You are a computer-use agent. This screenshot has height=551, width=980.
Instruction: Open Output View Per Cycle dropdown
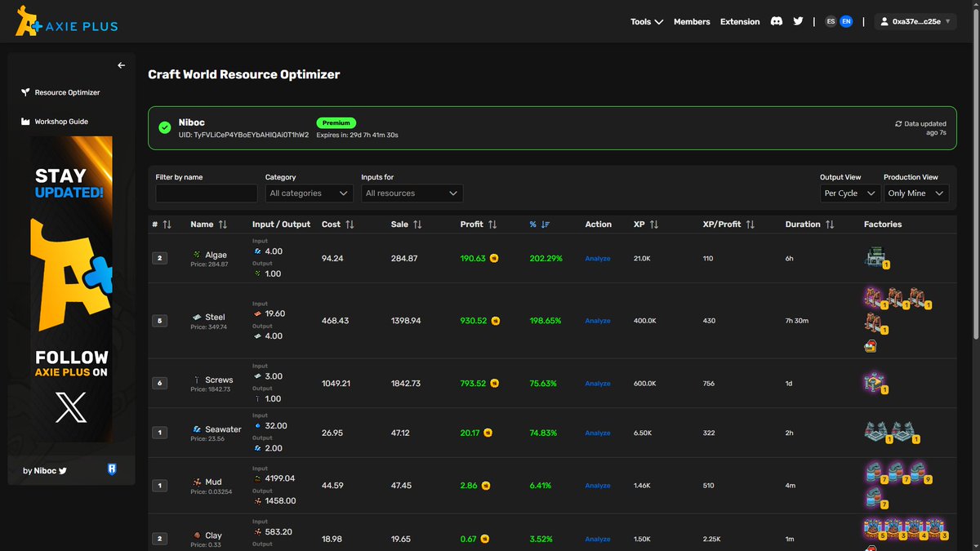849,193
